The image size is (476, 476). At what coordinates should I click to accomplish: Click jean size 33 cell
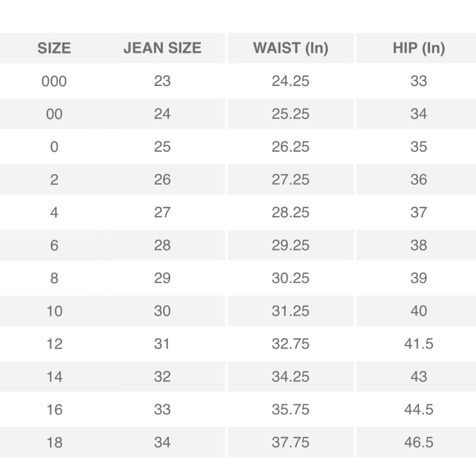point(162,409)
